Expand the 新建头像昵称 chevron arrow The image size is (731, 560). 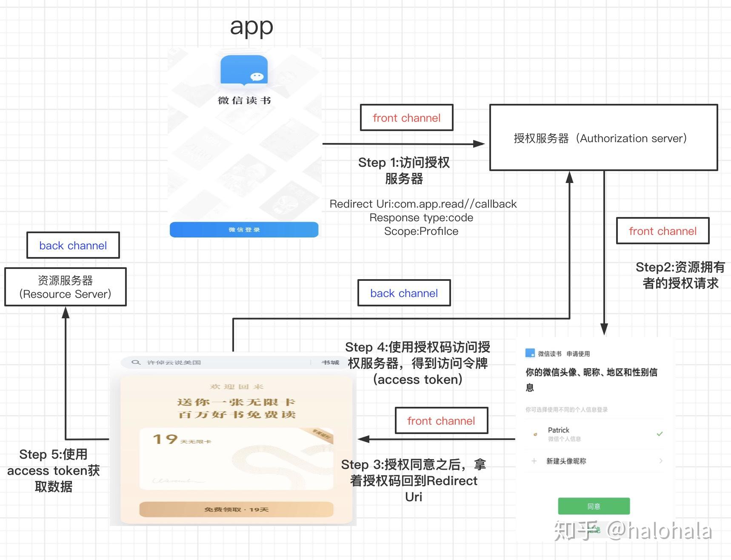pos(661,460)
